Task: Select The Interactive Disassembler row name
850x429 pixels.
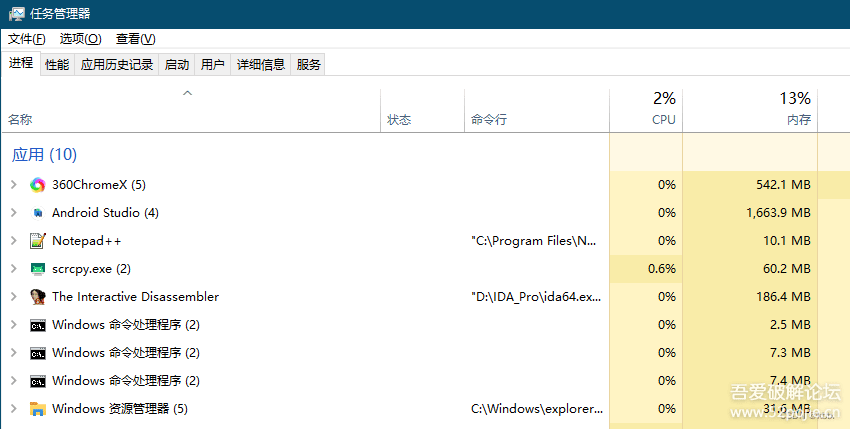Action: 136,297
